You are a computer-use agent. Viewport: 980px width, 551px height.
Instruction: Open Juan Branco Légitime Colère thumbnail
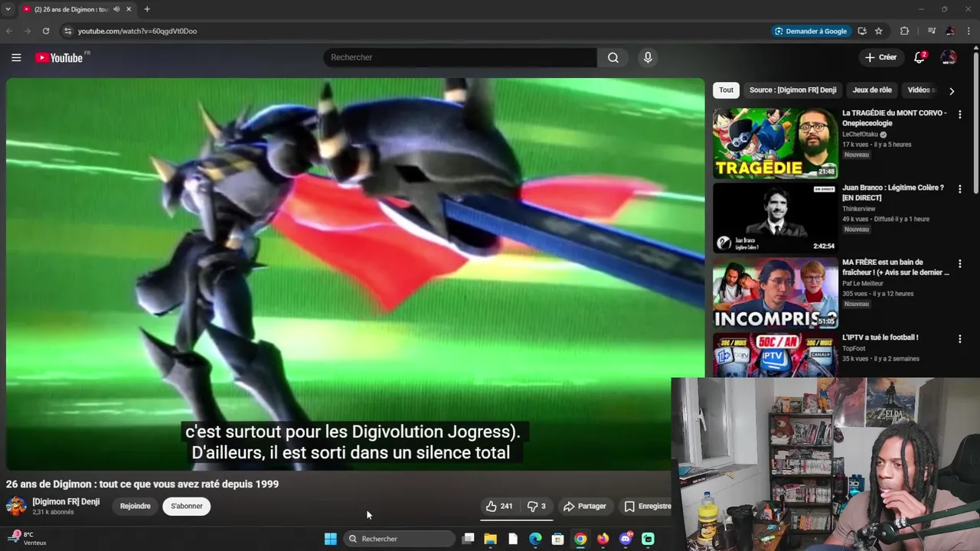click(775, 218)
